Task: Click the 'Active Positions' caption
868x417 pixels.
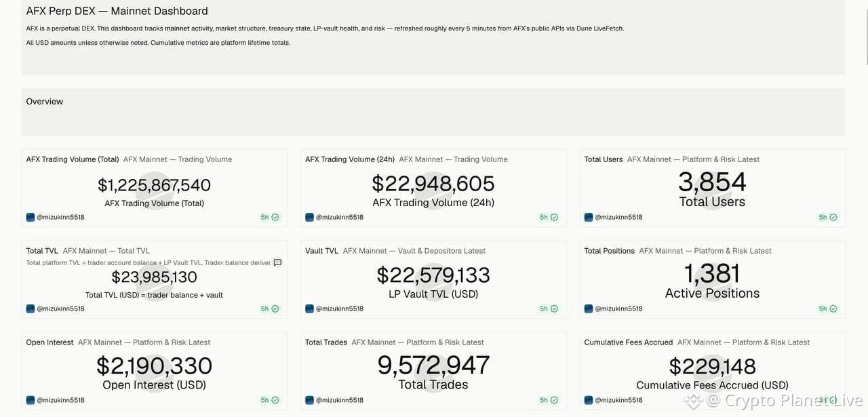Action: point(712,294)
